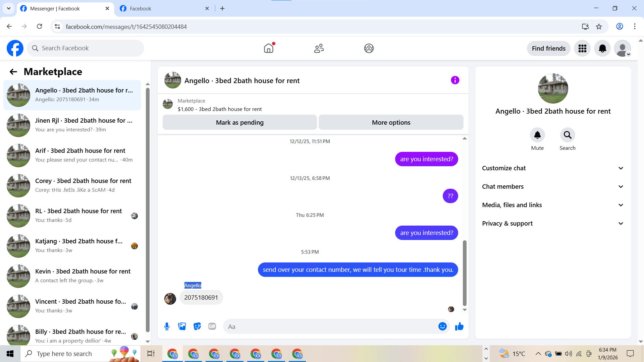The width and height of the screenshot is (644, 362).
Task: Mute this conversation with bell icon
Action: click(x=537, y=135)
